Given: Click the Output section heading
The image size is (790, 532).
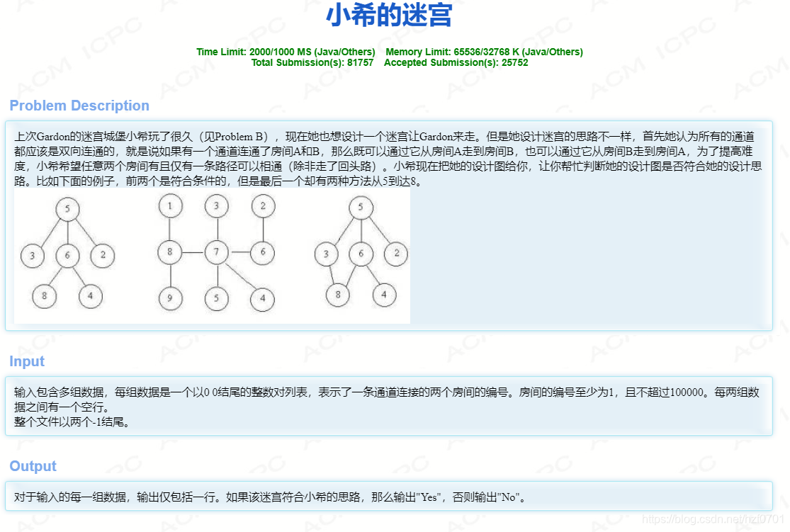Looking at the screenshot, I should [33, 466].
